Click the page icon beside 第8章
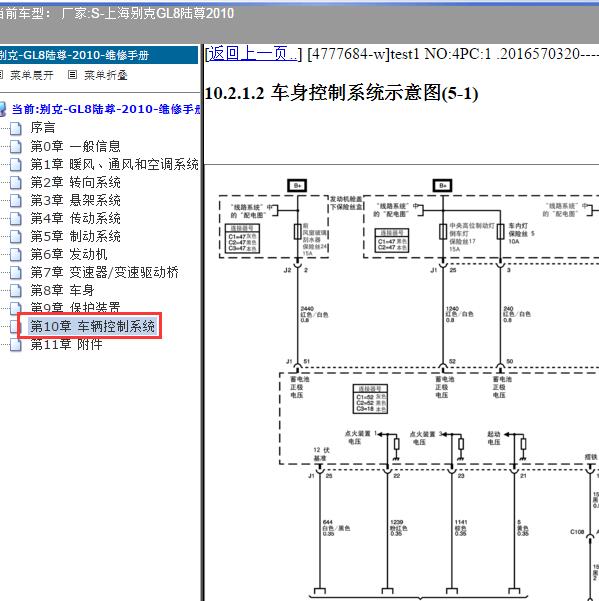Screen dimensions: 599x601 16,291
